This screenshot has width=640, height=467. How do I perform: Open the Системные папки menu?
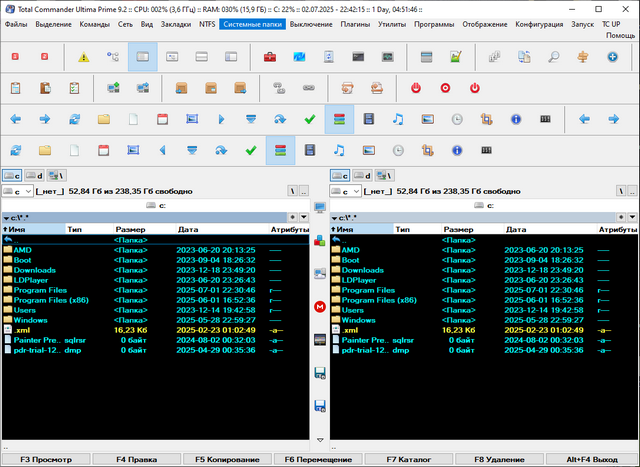[253, 24]
